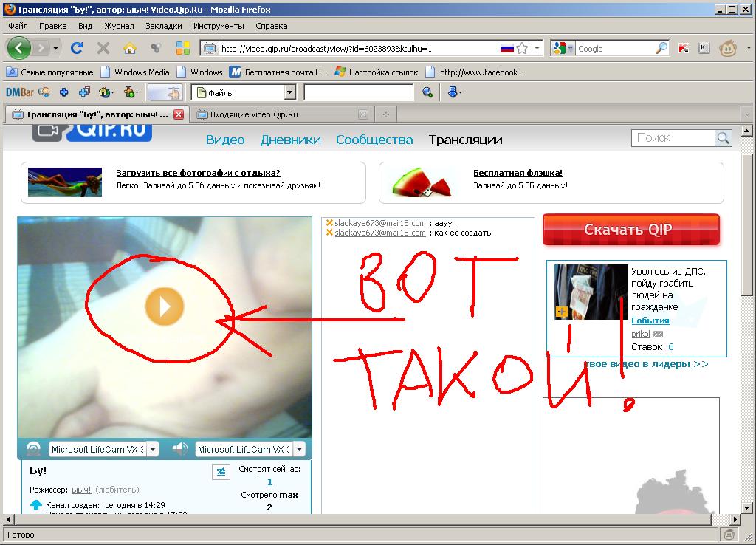Viewport: 756px width, 545px height.
Task: Go to Дневники section
Action: pos(291,140)
